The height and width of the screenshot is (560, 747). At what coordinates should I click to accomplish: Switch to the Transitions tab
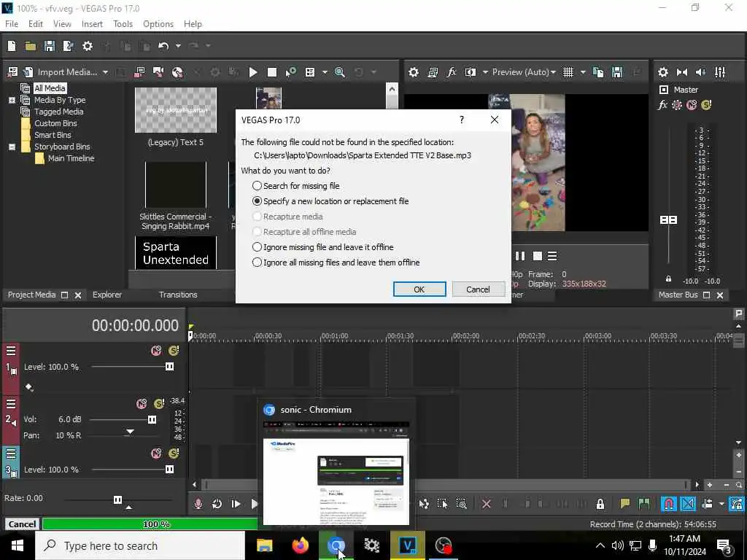(x=178, y=295)
